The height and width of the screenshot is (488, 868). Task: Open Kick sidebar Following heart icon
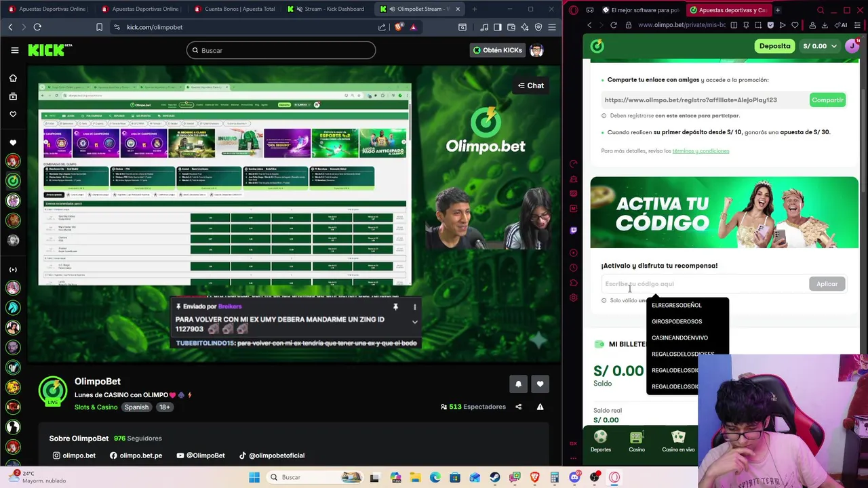(13, 114)
